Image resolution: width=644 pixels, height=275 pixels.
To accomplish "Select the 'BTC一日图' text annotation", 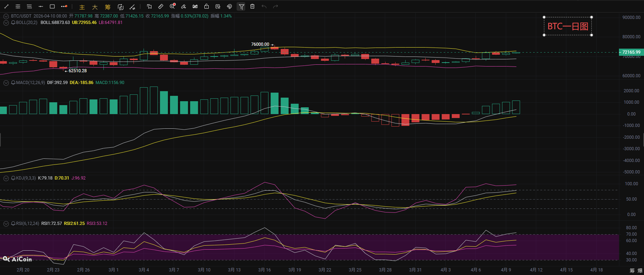I will tap(568, 26).
